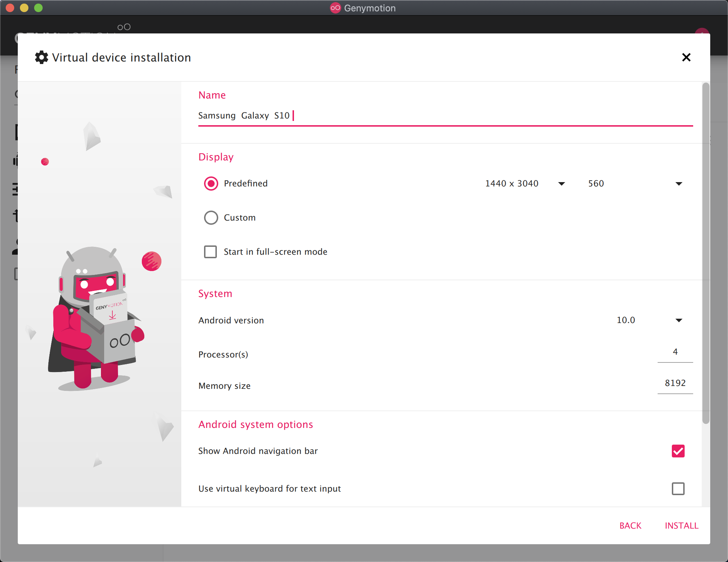The height and width of the screenshot is (562, 728).
Task: Click the macOS red close window button
Action: (10, 8)
